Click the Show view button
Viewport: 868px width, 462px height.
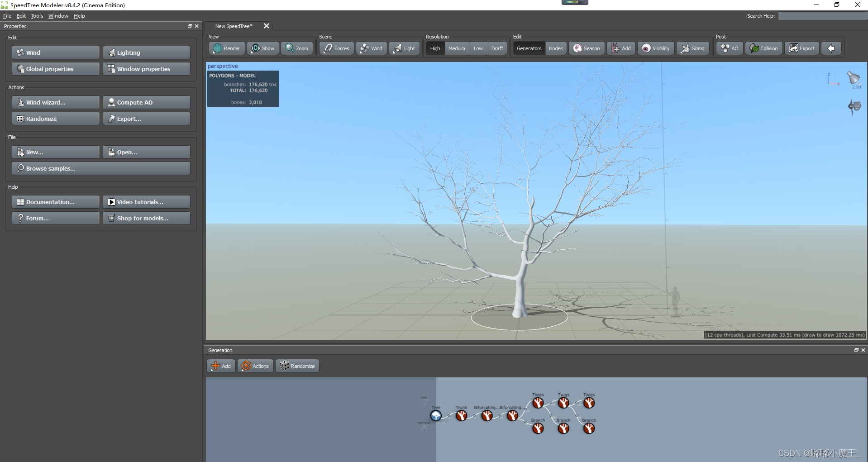pos(263,48)
